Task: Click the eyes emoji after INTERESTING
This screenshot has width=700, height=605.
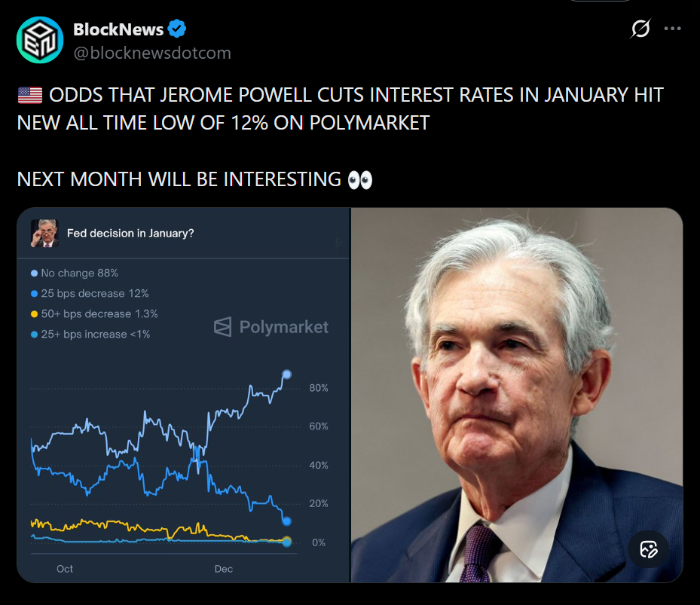Action: 359,179
